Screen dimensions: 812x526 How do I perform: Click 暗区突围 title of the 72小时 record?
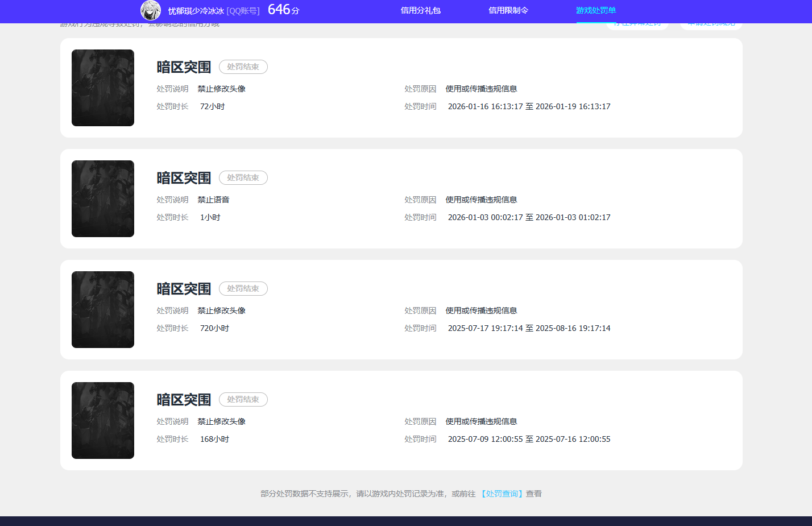point(184,67)
